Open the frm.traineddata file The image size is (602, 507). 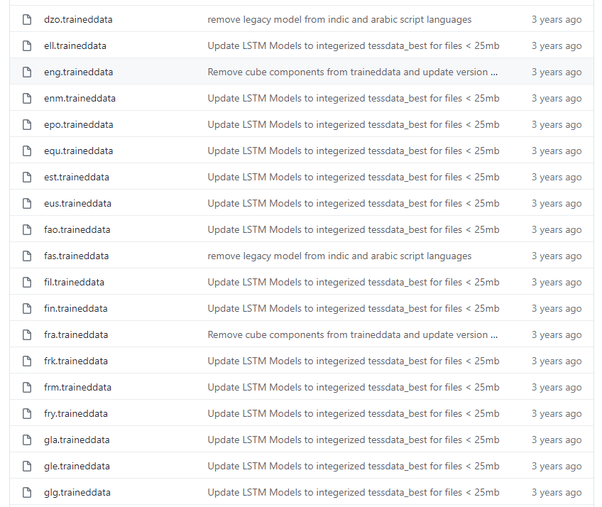pyautogui.click(x=78, y=387)
